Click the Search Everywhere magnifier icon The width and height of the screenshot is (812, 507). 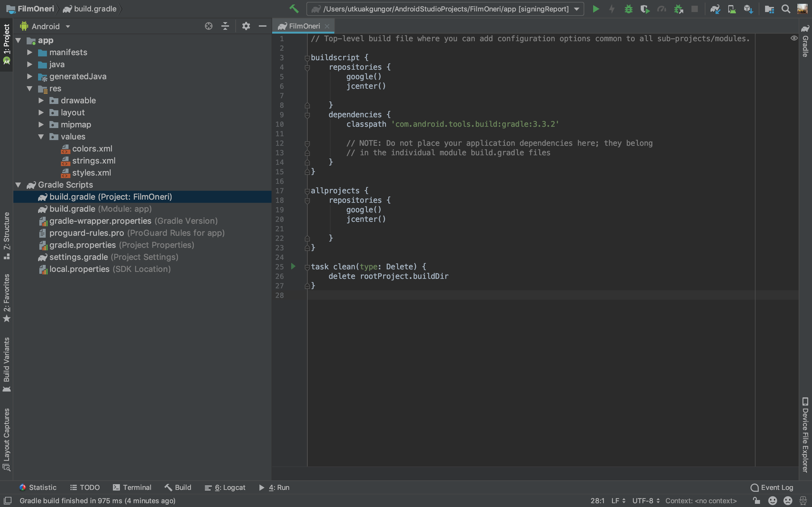785,9
